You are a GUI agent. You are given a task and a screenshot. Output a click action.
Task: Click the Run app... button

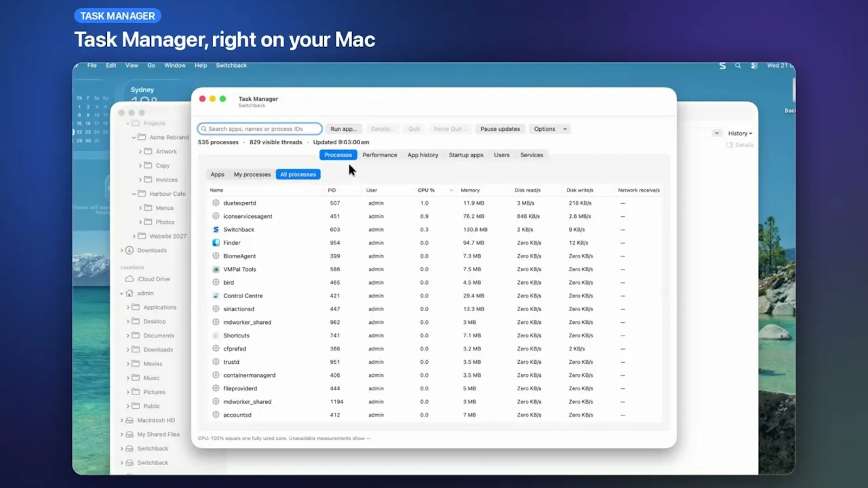point(343,129)
